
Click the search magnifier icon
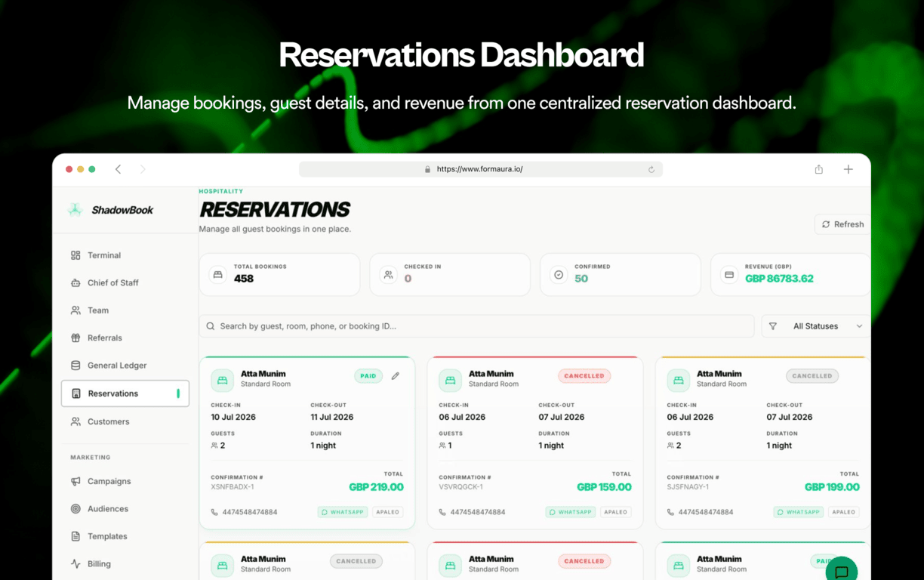pos(211,326)
